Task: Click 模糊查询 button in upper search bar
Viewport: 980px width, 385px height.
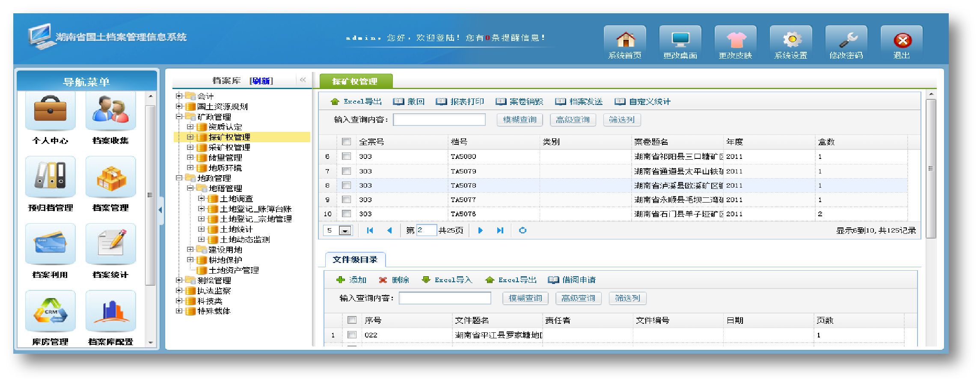Action: [x=520, y=119]
